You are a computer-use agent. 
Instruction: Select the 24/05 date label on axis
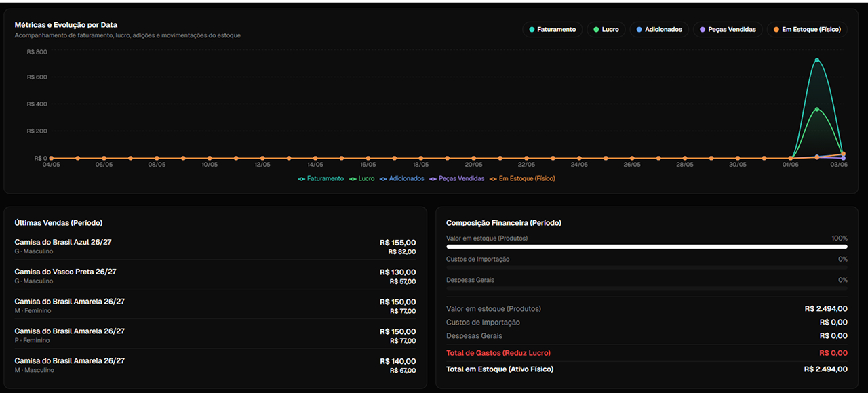579,165
